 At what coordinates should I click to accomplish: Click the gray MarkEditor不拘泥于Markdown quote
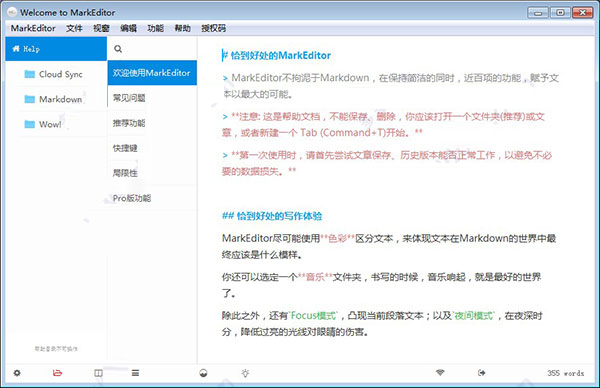(390, 86)
